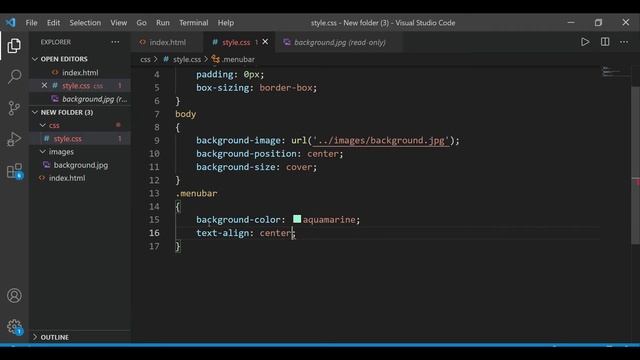Open the Selection menu

tap(85, 23)
